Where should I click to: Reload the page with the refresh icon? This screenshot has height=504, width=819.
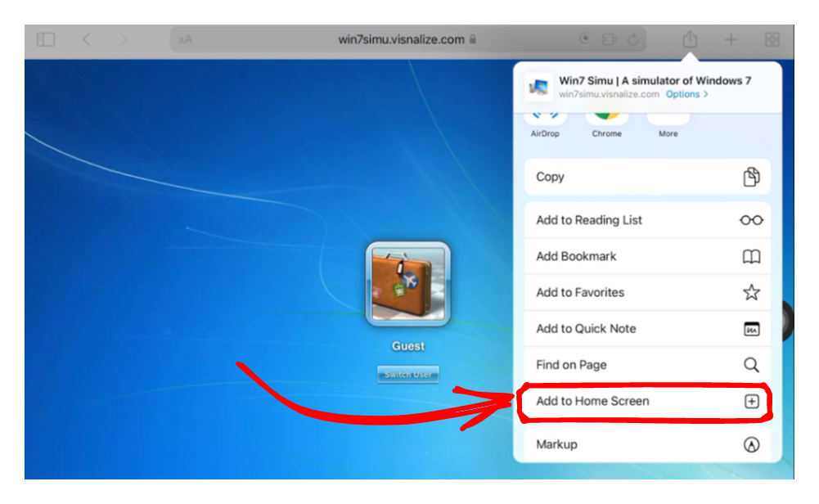[632, 39]
